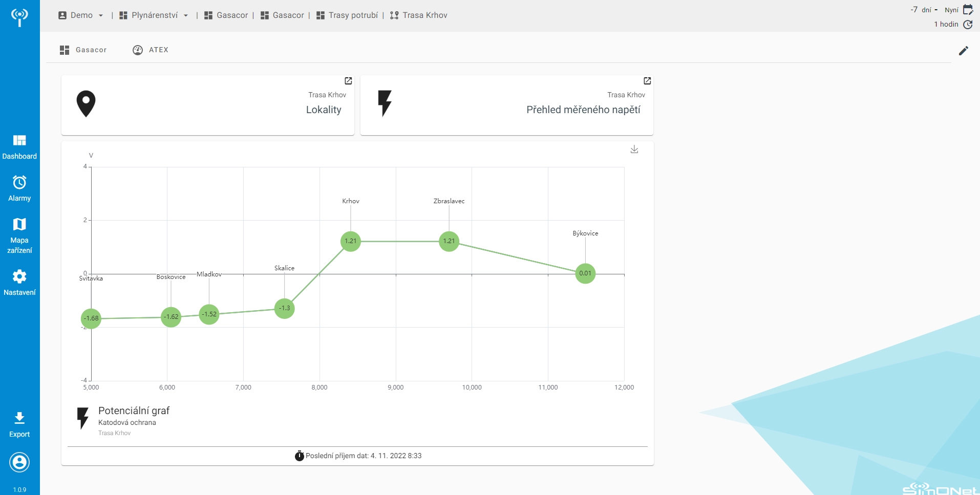Open the calendar date range picker
Screen dimensions: 980x495
[968, 10]
